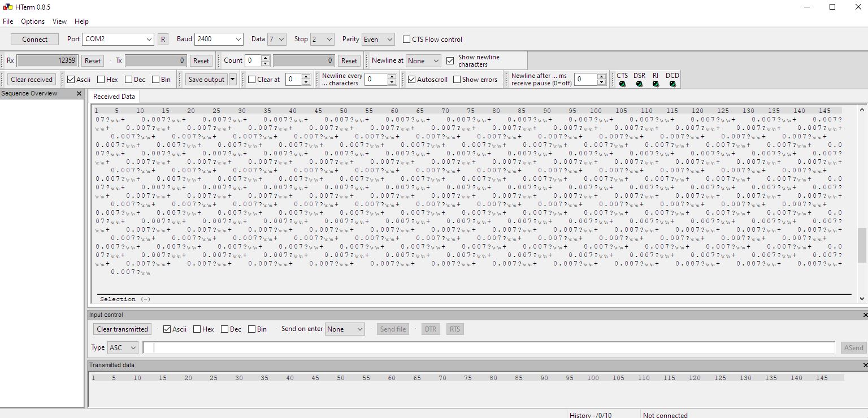Open the View menu

point(59,21)
